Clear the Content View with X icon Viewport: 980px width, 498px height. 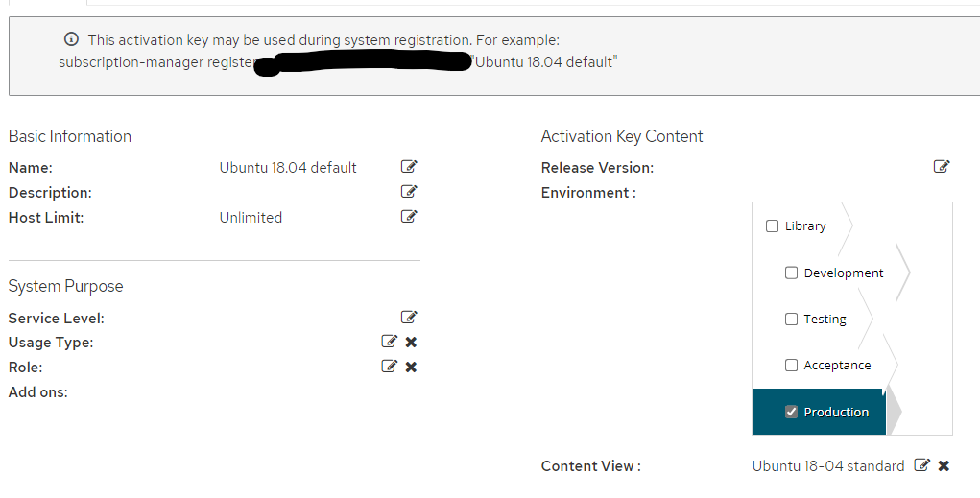click(x=944, y=465)
